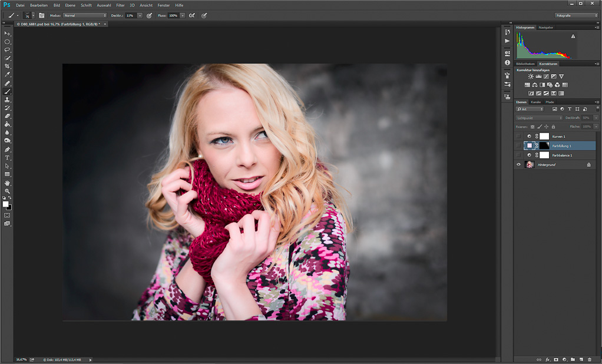Open the Deckkr. opacity slider dropdown

(140, 15)
